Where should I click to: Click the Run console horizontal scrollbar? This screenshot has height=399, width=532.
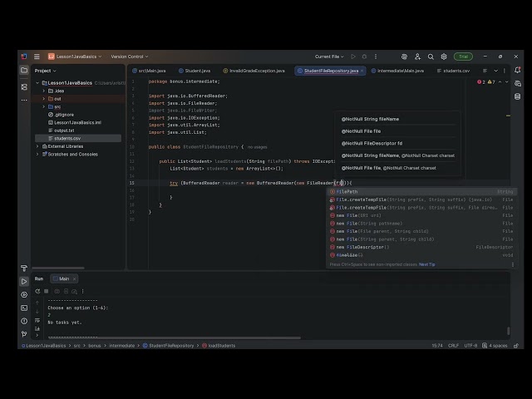point(174,337)
